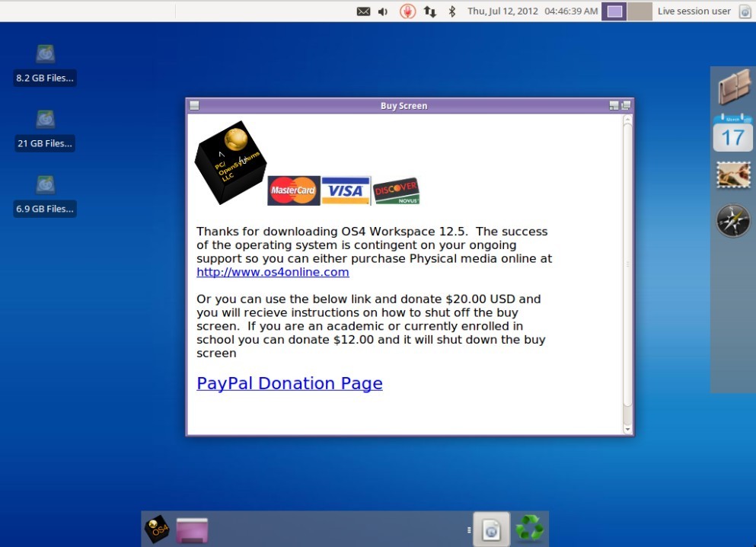The width and height of the screenshot is (756, 547).
Task: Open the volume speaker indicator
Action: tap(383, 11)
